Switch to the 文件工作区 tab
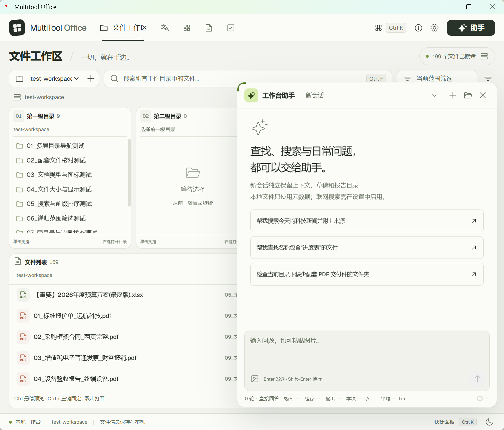The image size is (504, 430). click(123, 28)
